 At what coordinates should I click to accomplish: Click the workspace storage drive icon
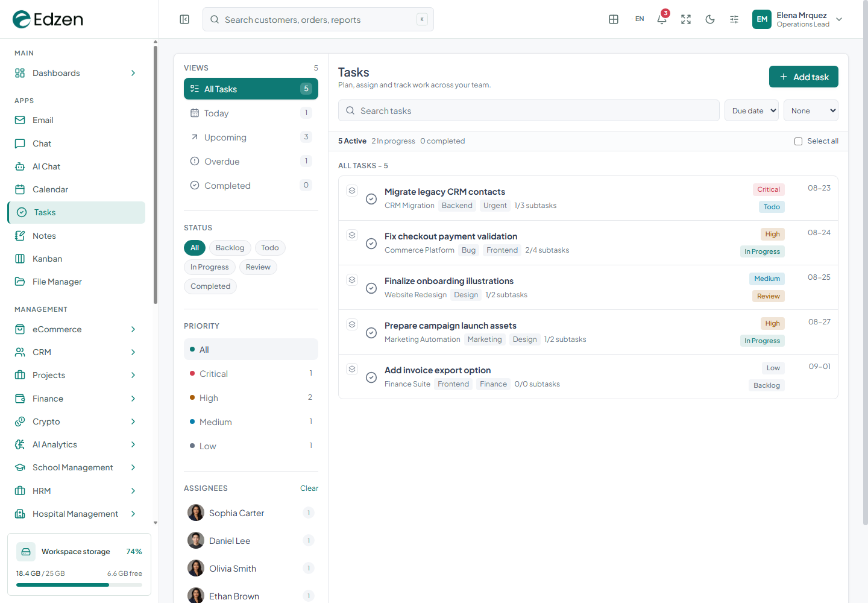tap(26, 552)
